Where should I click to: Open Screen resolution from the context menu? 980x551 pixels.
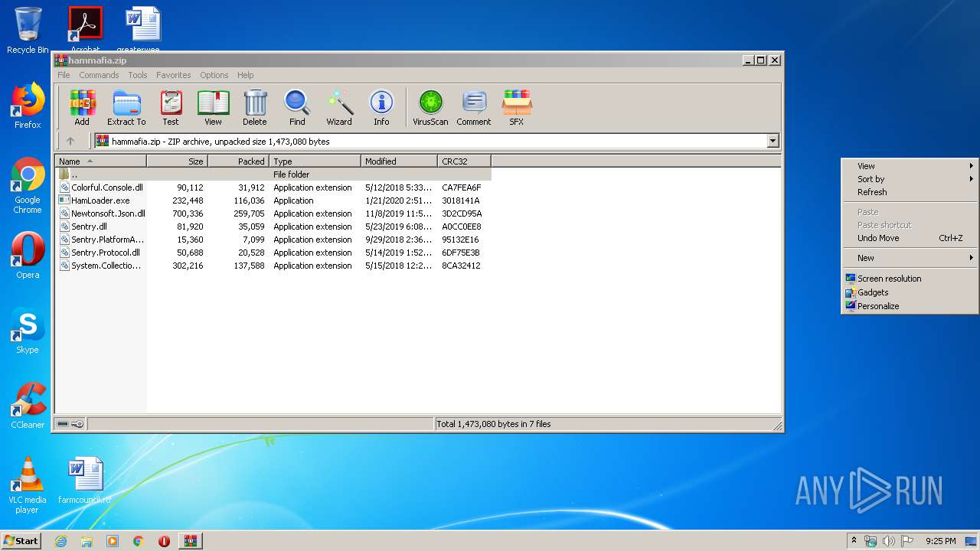coord(910,279)
